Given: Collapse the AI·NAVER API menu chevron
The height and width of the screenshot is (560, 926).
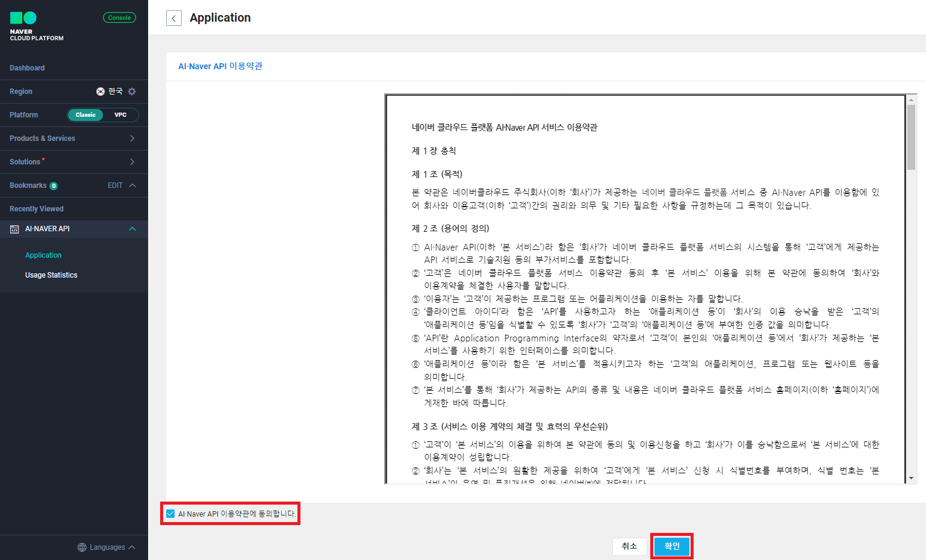Looking at the screenshot, I should point(132,229).
